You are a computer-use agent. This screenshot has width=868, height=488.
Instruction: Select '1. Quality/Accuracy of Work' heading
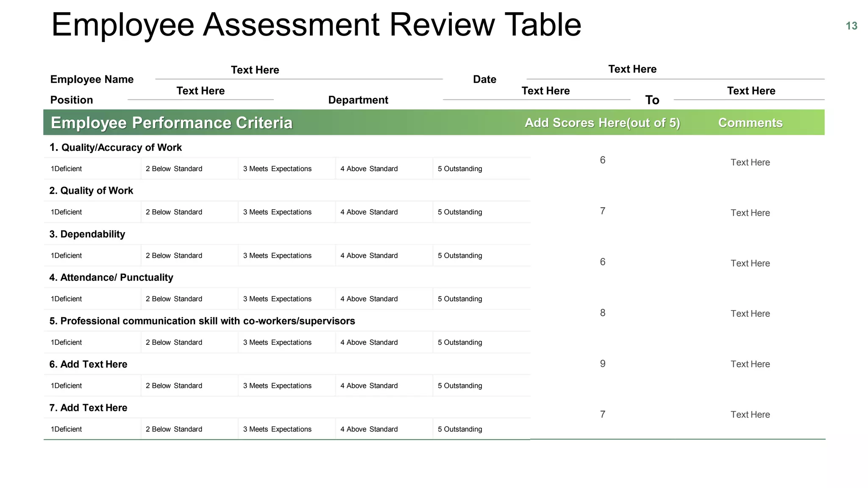point(116,147)
